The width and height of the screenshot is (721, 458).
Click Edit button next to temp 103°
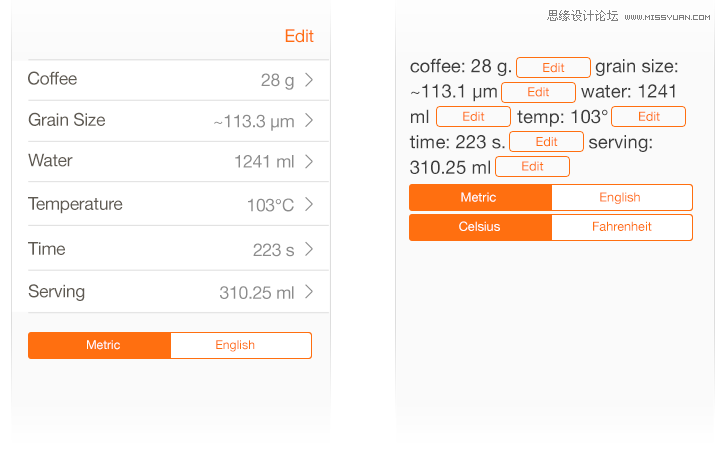tap(648, 117)
